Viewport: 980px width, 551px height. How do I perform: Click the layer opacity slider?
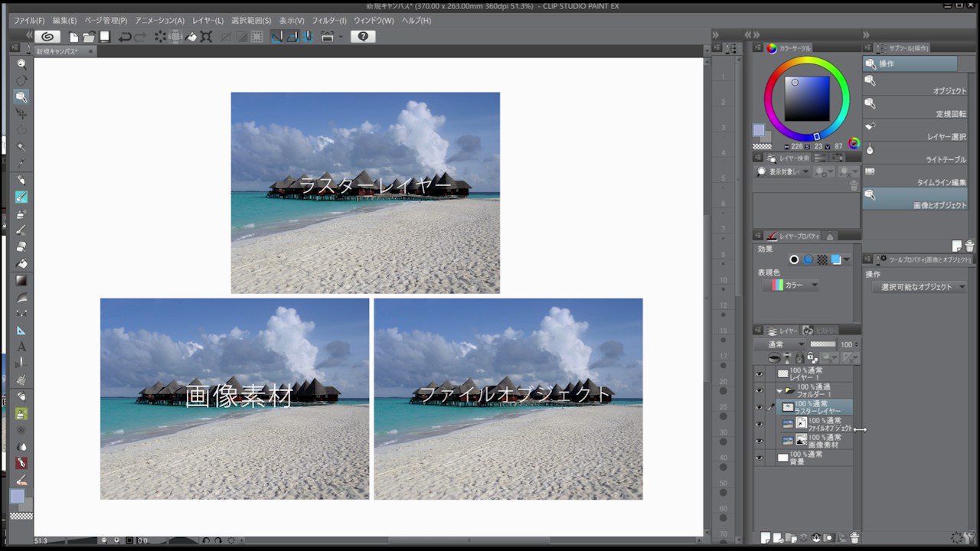823,344
